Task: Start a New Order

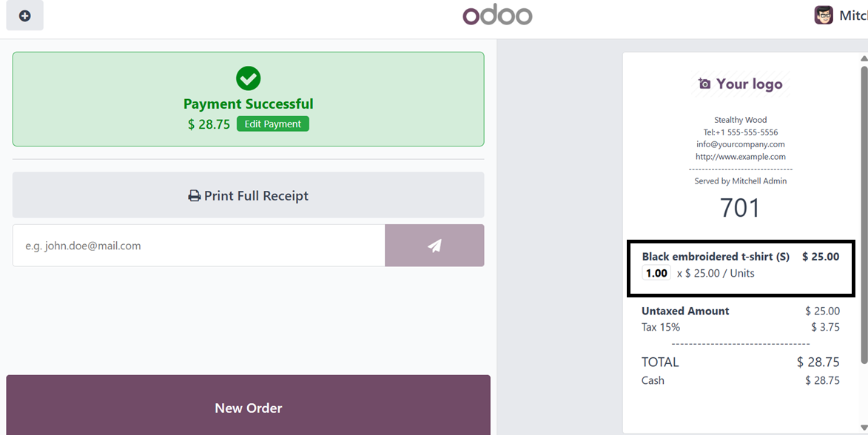Action: [x=248, y=408]
